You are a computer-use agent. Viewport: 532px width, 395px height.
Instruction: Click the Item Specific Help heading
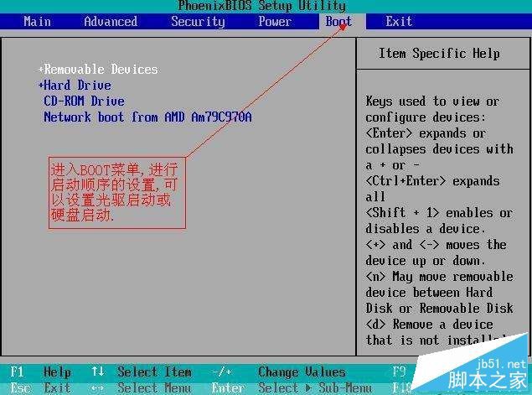[x=439, y=54]
